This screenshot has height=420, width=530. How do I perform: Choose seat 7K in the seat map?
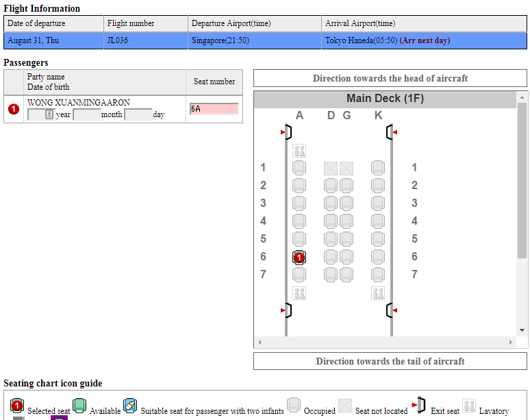point(378,275)
